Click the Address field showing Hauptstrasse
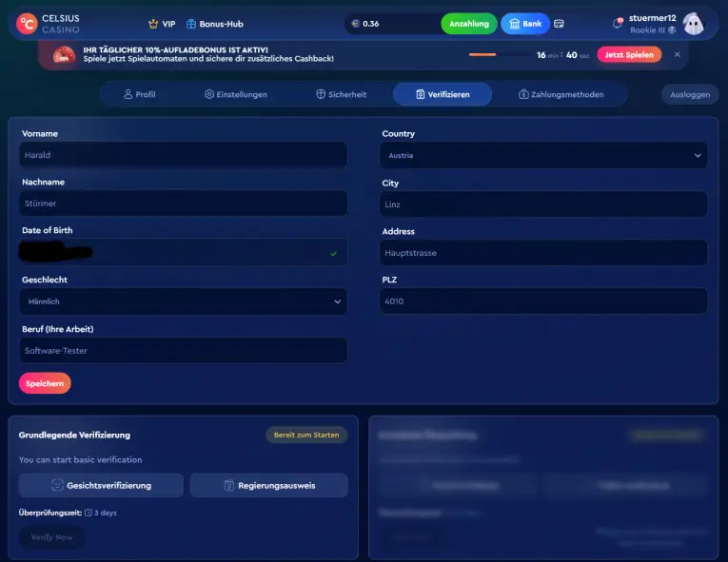This screenshot has width=728, height=562. [543, 253]
